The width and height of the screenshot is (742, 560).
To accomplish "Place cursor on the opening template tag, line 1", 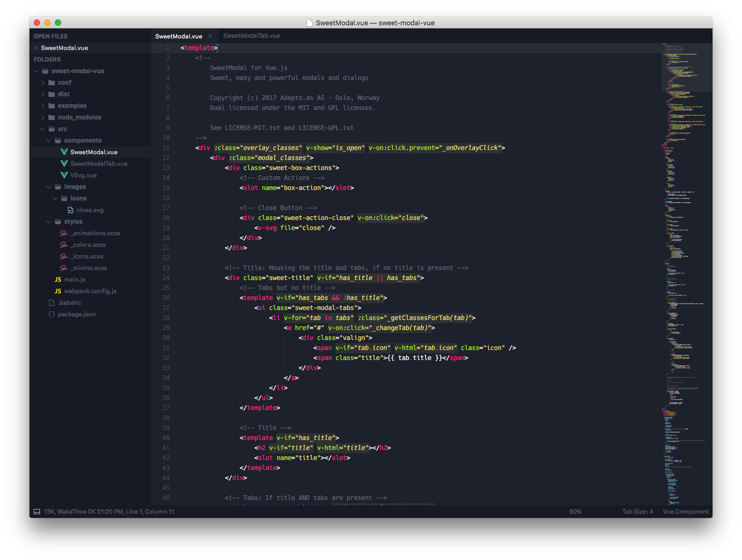I will click(x=199, y=48).
